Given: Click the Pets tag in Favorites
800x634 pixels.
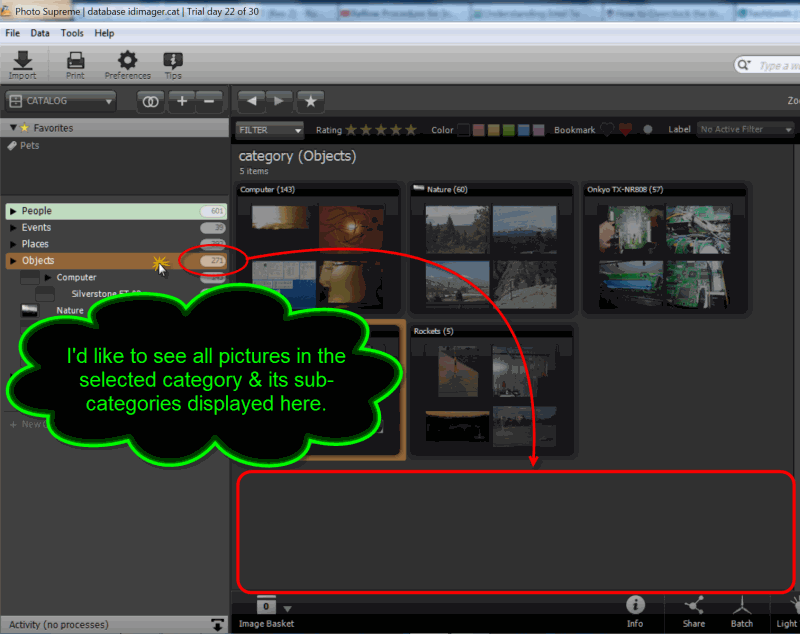Looking at the screenshot, I should (x=23, y=145).
